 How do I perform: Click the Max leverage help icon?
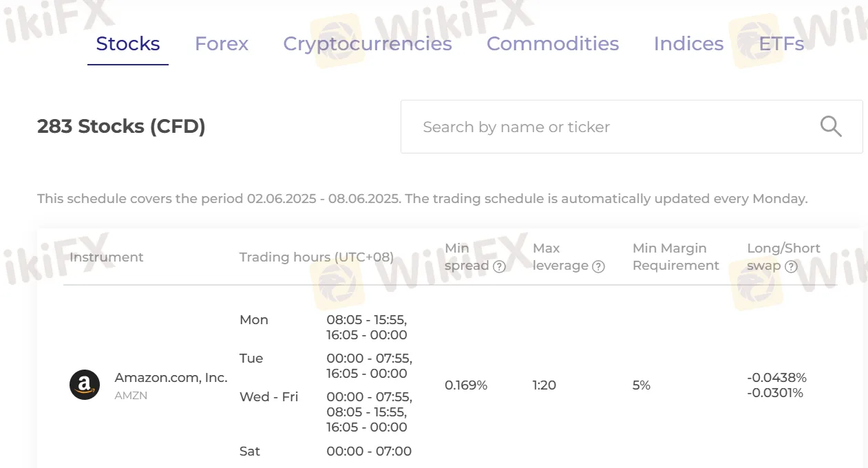coord(598,266)
